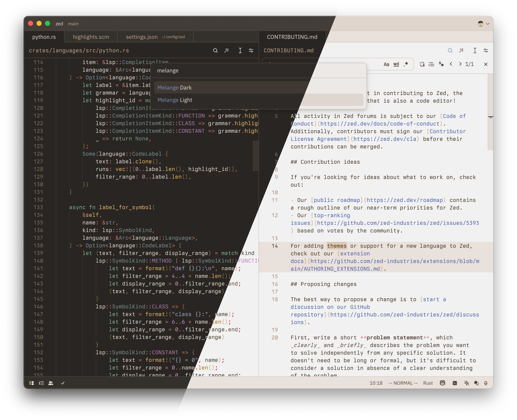This screenshot has width=517, height=420.
Task: Change language mode Rust in status bar
Action: [428, 383]
